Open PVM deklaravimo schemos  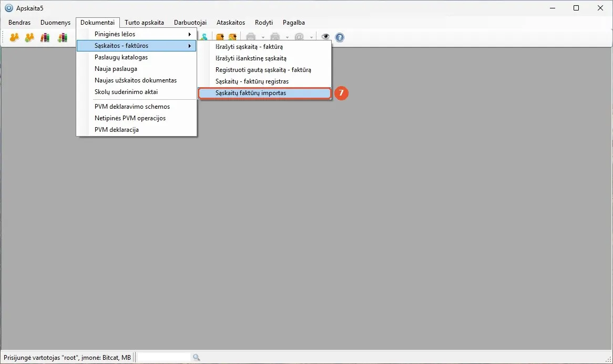point(137,107)
